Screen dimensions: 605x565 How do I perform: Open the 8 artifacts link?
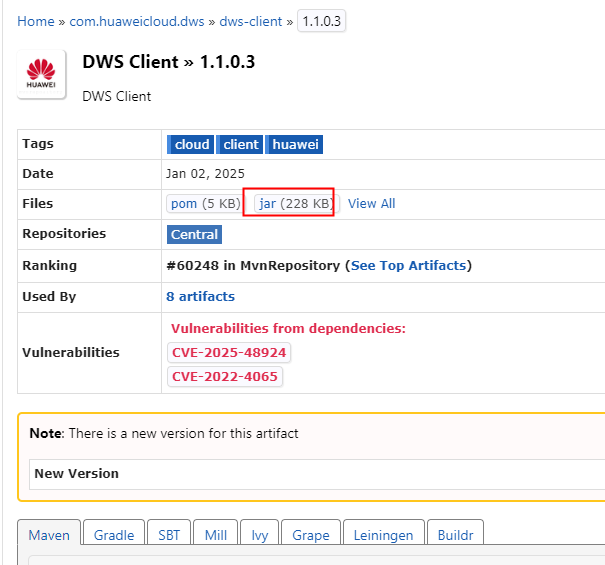coord(200,297)
